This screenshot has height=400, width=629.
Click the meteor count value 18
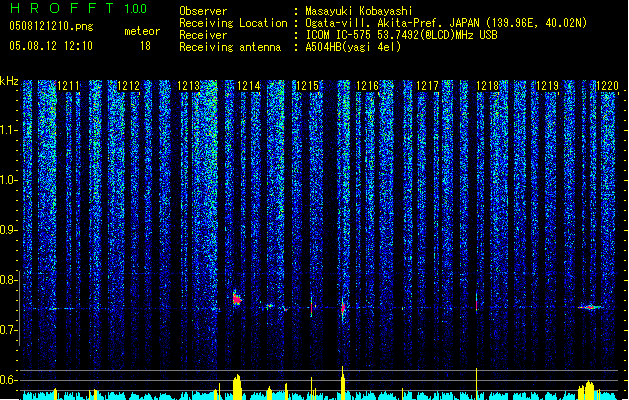click(145, 46)
